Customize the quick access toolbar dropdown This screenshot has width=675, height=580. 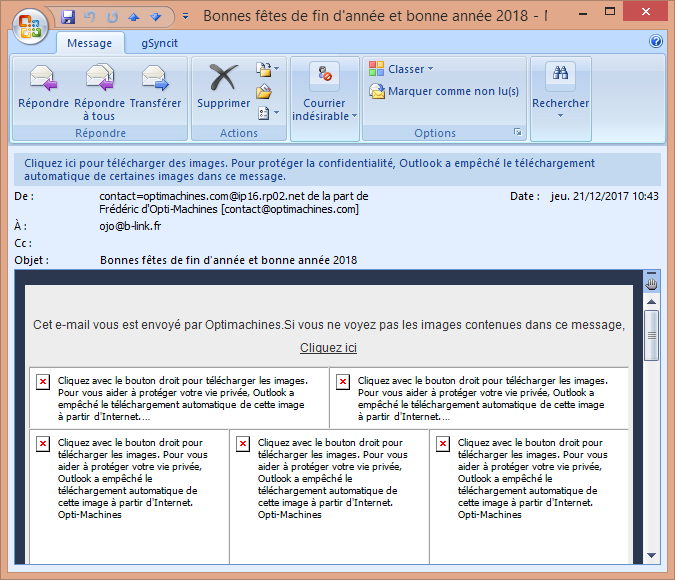pos(186,16)
